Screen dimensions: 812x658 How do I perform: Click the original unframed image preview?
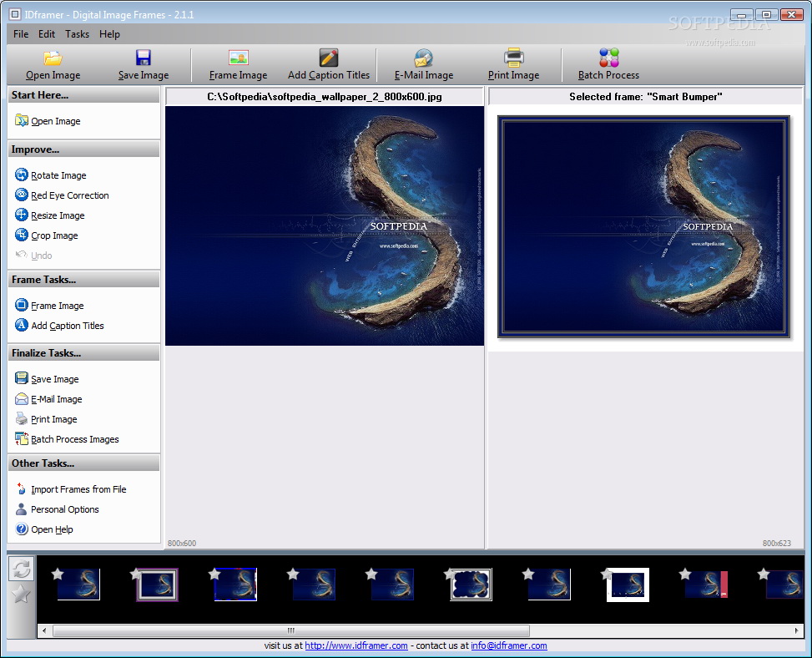325,226
